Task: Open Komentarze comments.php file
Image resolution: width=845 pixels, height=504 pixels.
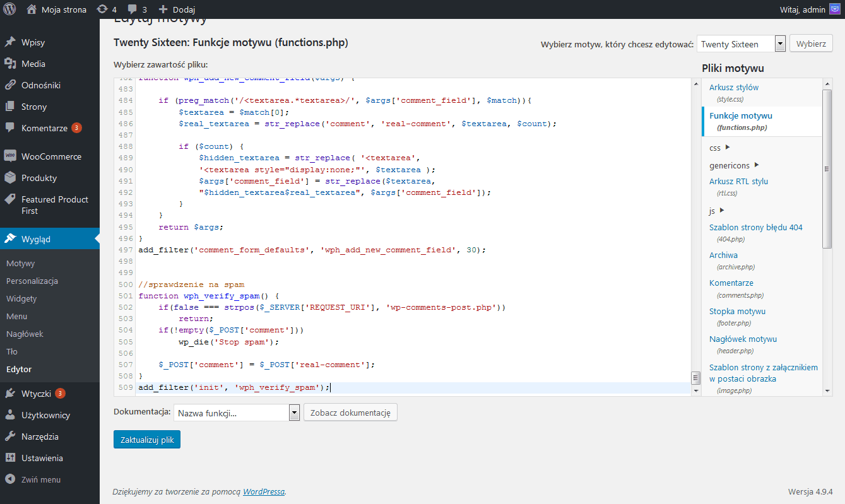Action: pyautogui.click(x=731, y=283)
